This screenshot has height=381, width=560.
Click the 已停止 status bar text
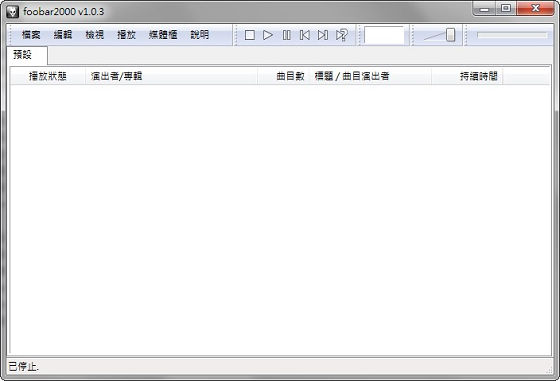click(x=24, y=366)
